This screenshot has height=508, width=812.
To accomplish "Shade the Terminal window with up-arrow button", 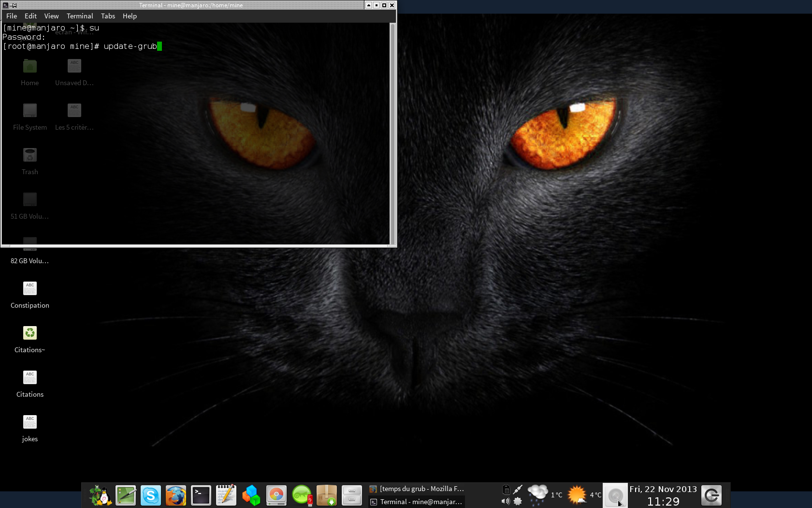I will [368, 5].
